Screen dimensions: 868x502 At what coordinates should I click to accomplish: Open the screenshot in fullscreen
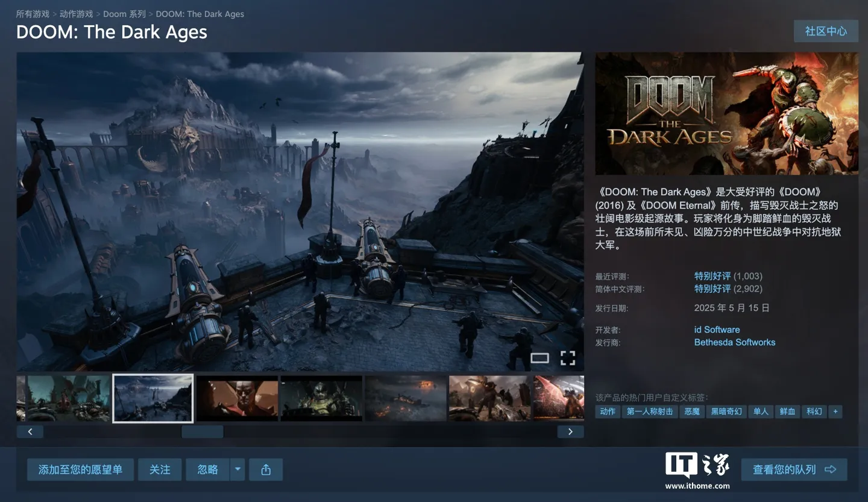tap(568, 358)
